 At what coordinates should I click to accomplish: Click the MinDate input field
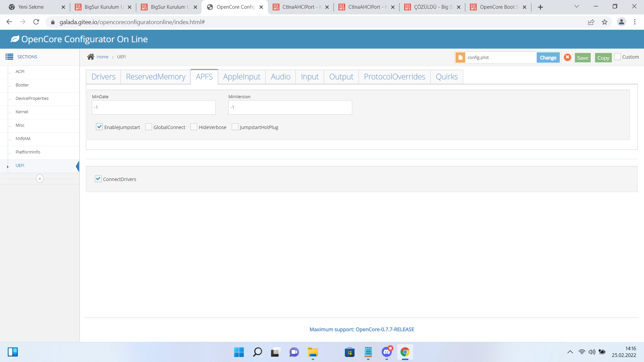pyautogui.click(x=154, y=107)
